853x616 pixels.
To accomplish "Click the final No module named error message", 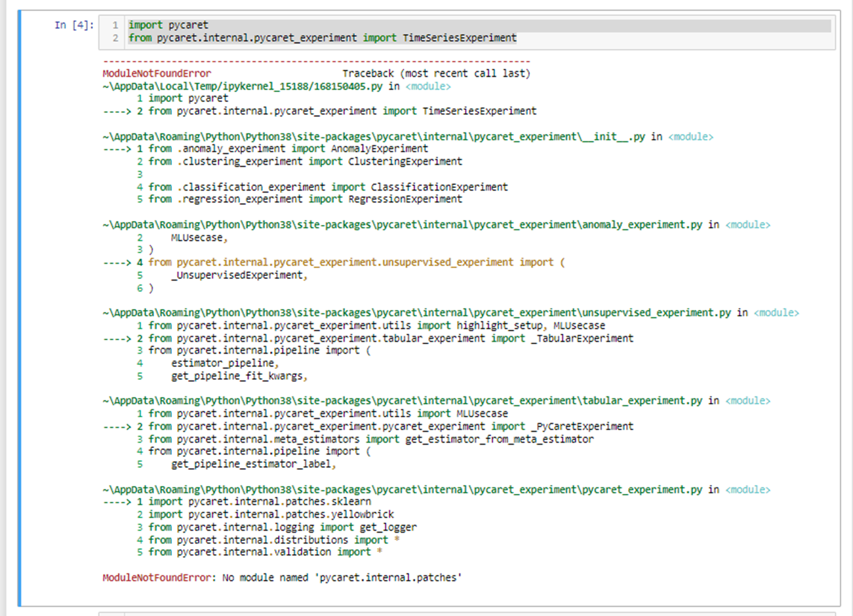I will coord(281,577).
